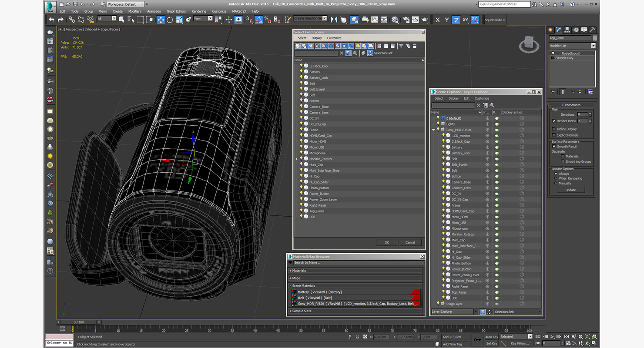Select the Always update option

(556, 174)
